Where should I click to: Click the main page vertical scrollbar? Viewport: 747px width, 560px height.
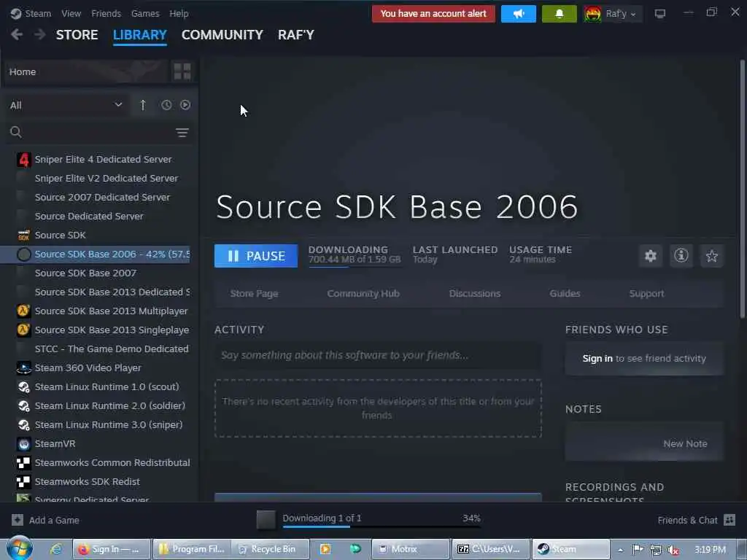point(742,189)
